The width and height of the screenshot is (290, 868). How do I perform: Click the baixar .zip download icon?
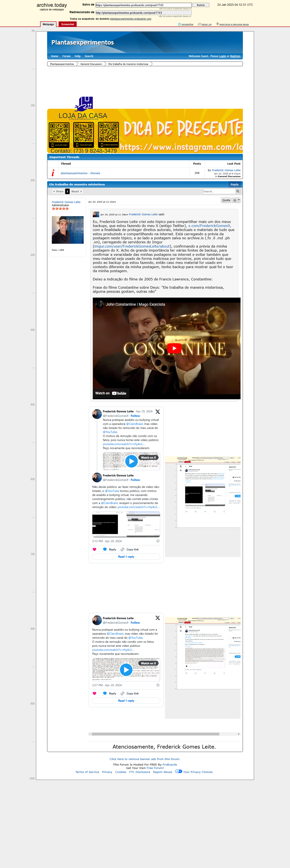point(199,24)
